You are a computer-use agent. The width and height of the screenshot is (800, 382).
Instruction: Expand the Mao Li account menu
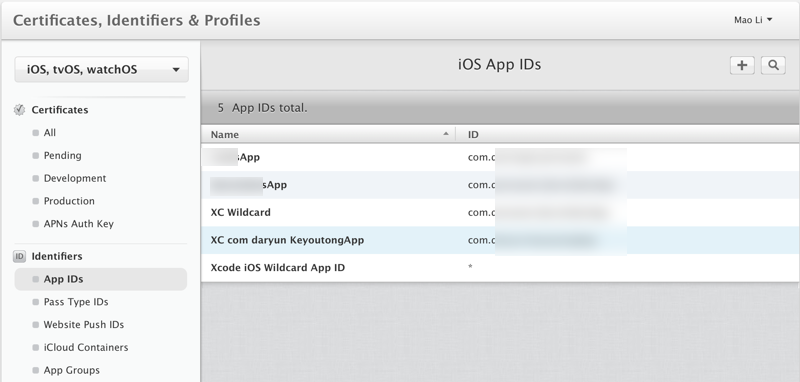click(753, 20)
